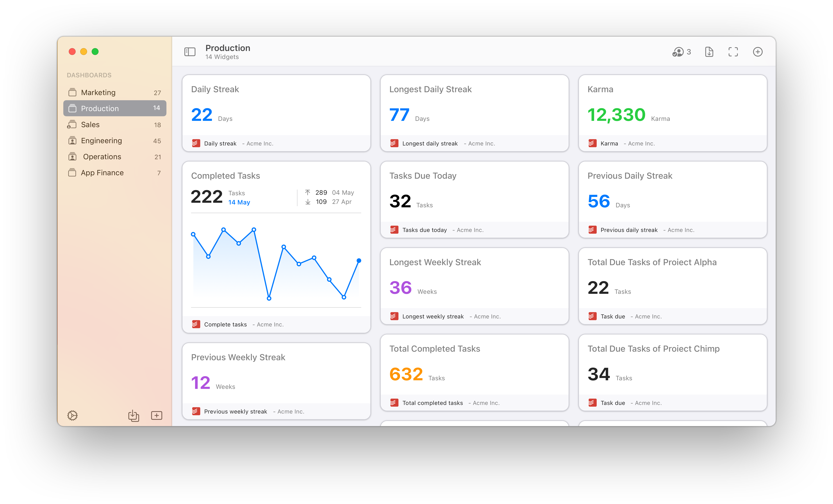Open the App Finance dashboard

point(102,173)
